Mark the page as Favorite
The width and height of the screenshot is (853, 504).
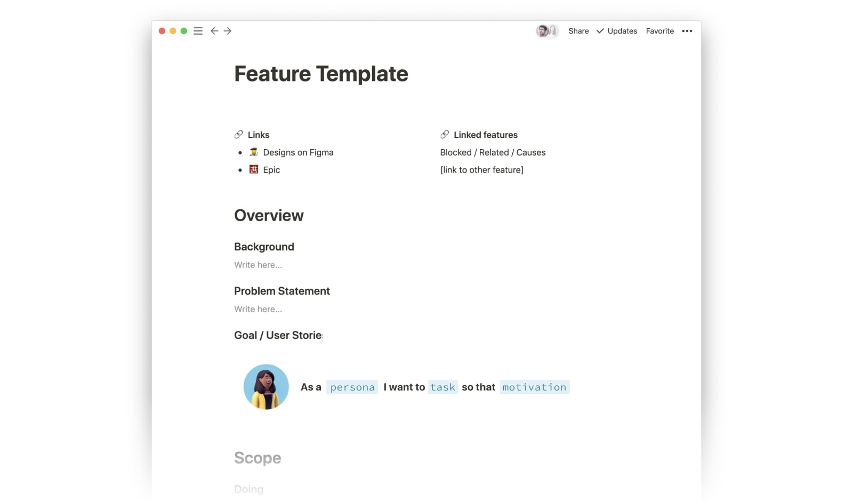click(660, 31)
